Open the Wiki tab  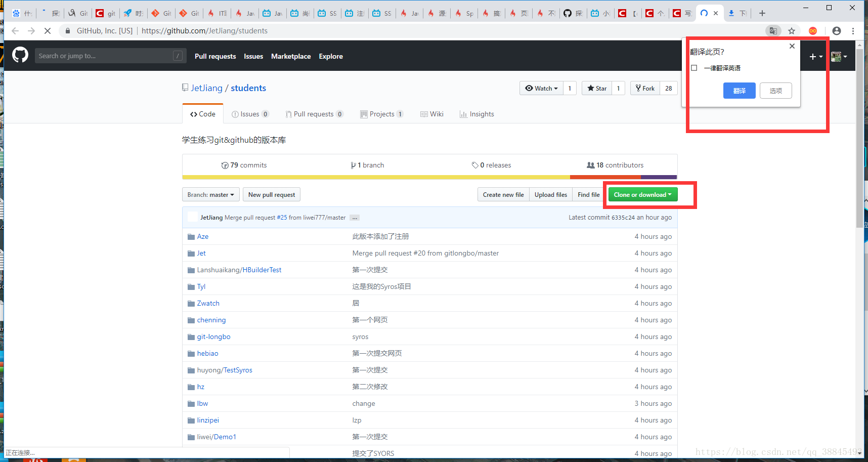click(432, 114)
